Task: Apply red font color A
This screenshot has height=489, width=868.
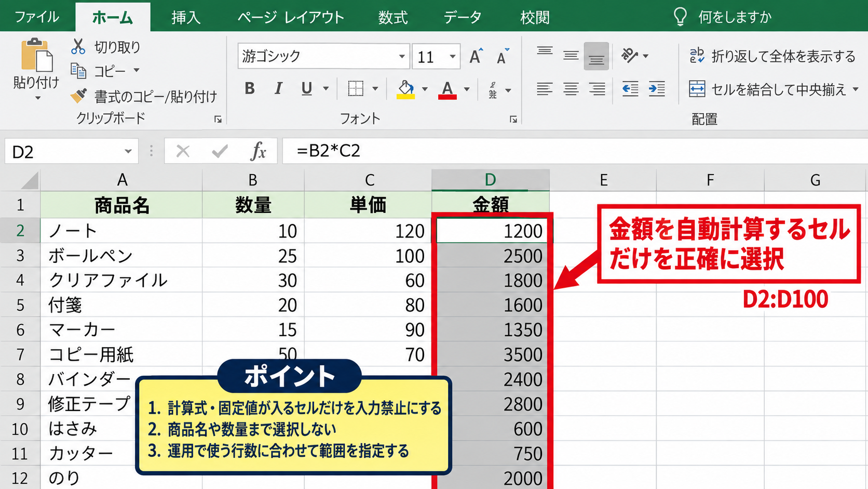Action: (x=447, y=89)
